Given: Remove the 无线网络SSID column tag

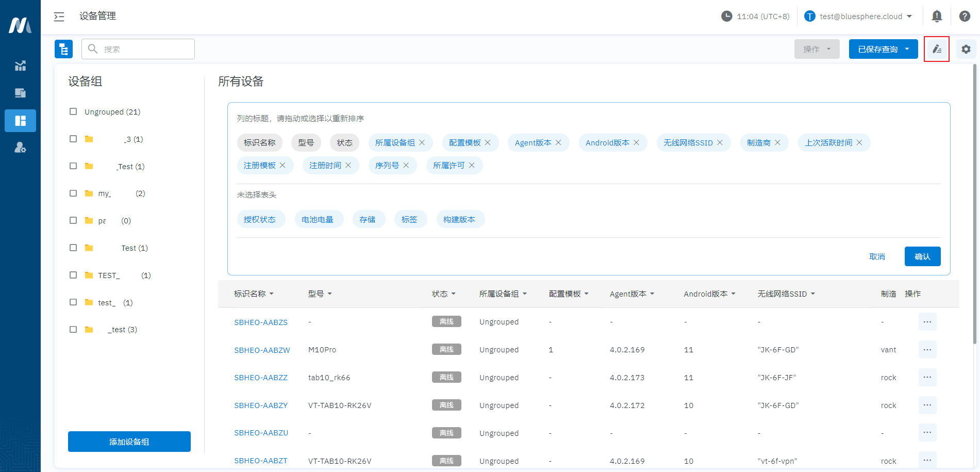Looking at the screenshot, I should [x=720, y=143].
